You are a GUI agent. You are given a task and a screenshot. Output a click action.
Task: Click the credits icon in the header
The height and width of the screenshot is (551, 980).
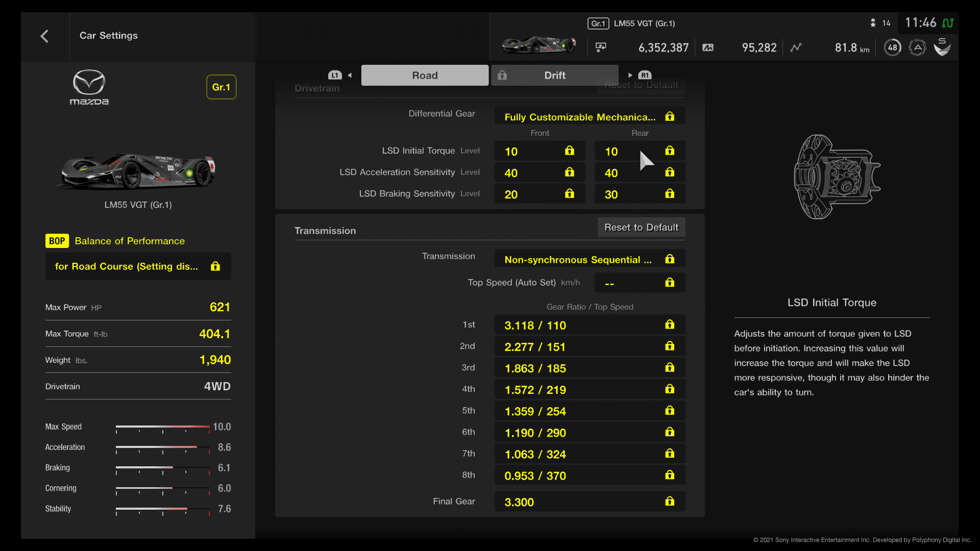(x=601, y=47)
